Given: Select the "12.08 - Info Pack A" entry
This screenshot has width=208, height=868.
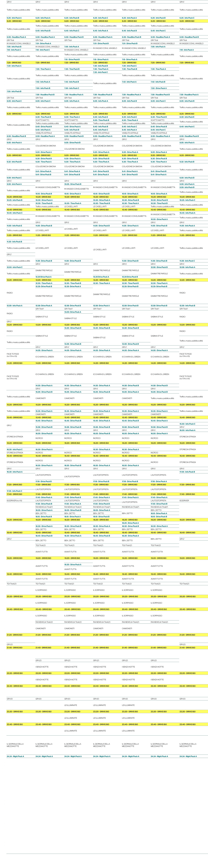Looking at the screenshot, I should [x=187, y=267].
